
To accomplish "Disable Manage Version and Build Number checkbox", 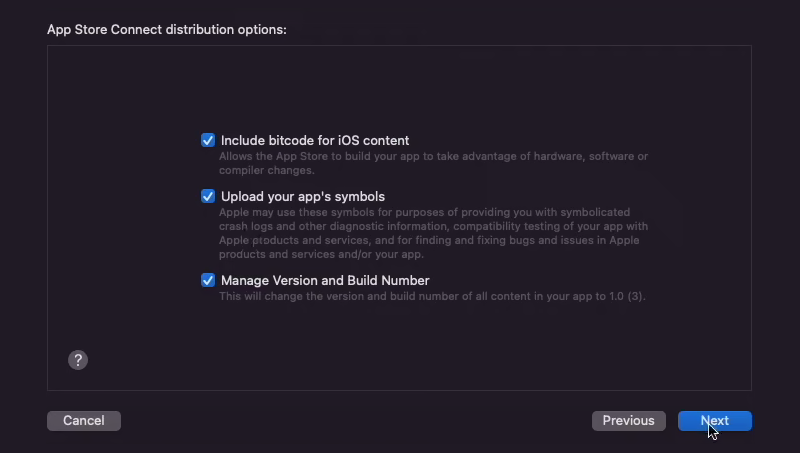I will pyautogui.click(x=208, y=280).
